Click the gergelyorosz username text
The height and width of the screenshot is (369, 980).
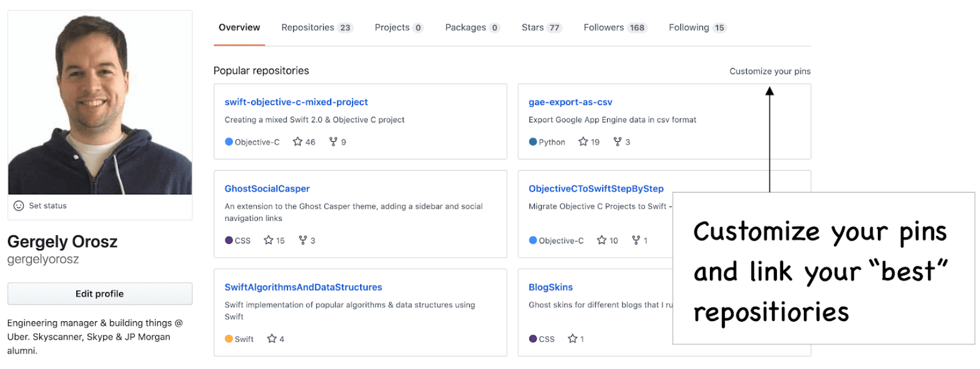tap(43, 259)
